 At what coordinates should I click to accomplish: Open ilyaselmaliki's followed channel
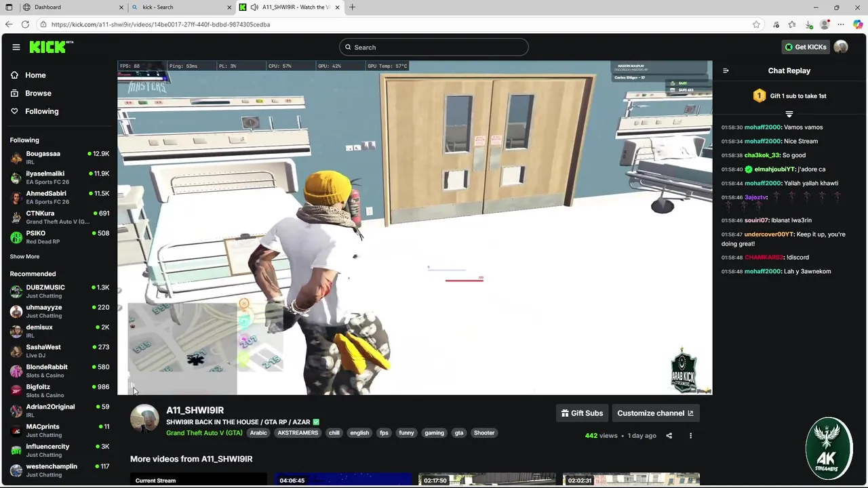pyautogui.click(x=59, y=178)
